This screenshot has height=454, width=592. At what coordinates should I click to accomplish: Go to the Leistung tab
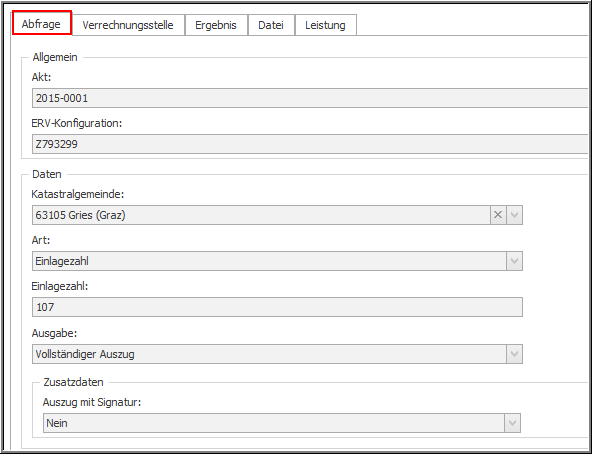325,25
